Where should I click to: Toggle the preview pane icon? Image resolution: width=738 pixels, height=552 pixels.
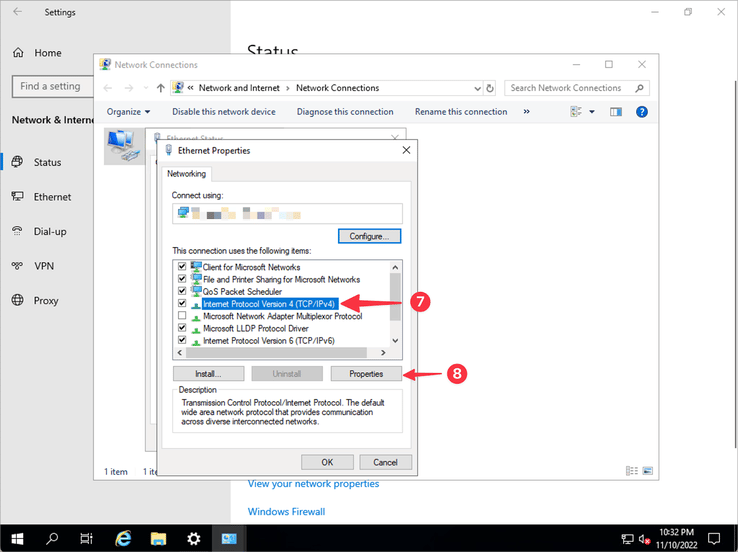click(616, 112)
